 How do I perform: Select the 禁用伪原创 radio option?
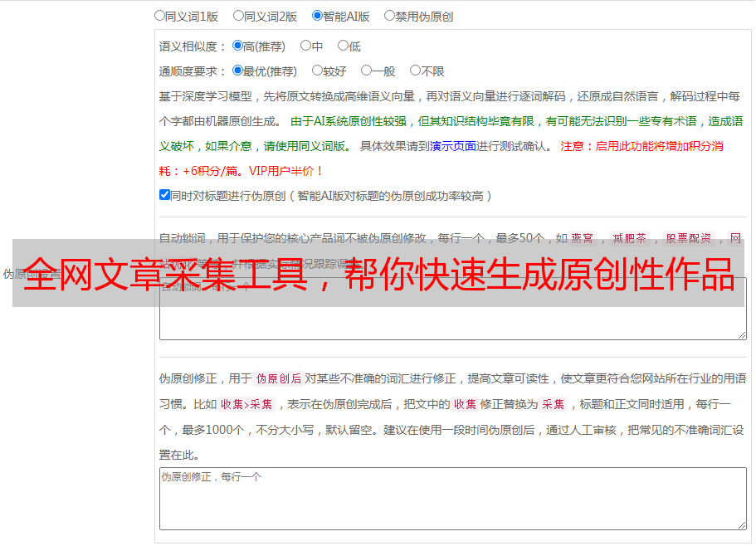389,16
